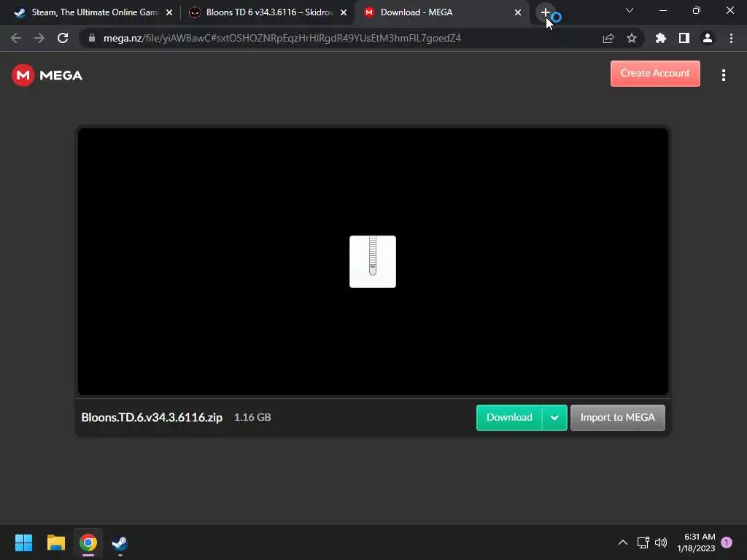Go forward in browser history
The image size is (747, 560).
click(x=39, y=38)
